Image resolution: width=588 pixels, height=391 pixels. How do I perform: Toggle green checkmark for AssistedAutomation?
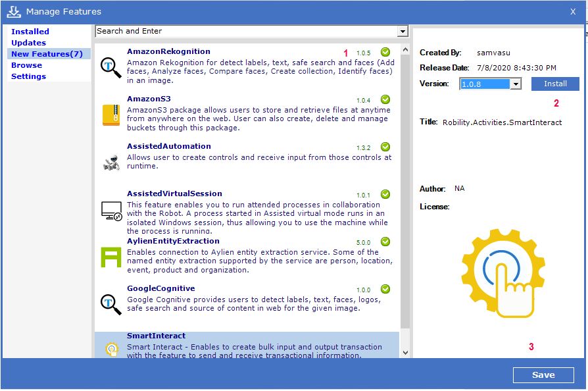(x=385, y=147)
